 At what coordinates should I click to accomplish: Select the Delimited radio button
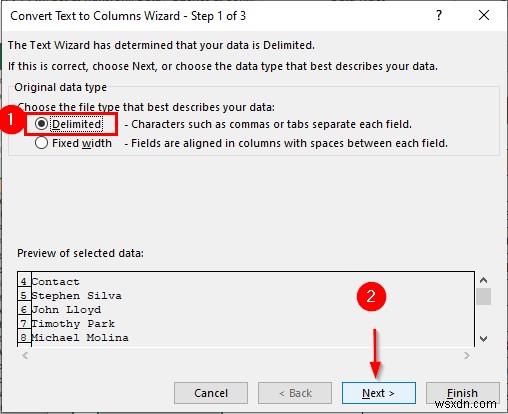tap(41, 124)
